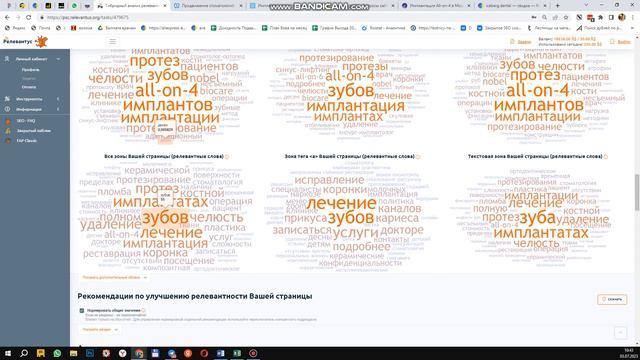Expand the Показать медиану dropdown below the checkbox

[x=100, y=329]
